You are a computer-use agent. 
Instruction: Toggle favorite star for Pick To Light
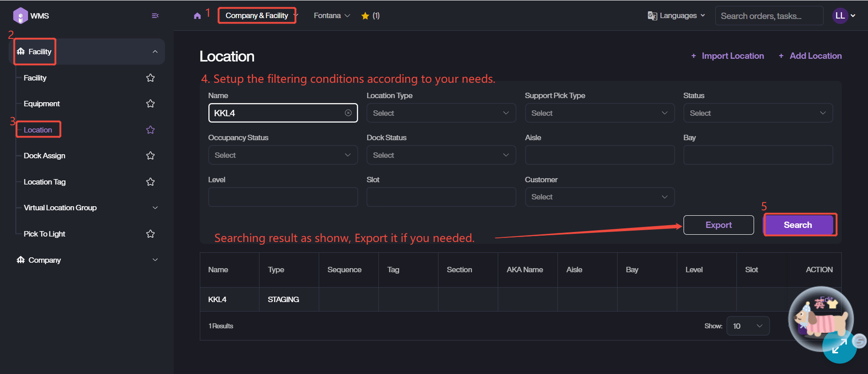[151, 234]
